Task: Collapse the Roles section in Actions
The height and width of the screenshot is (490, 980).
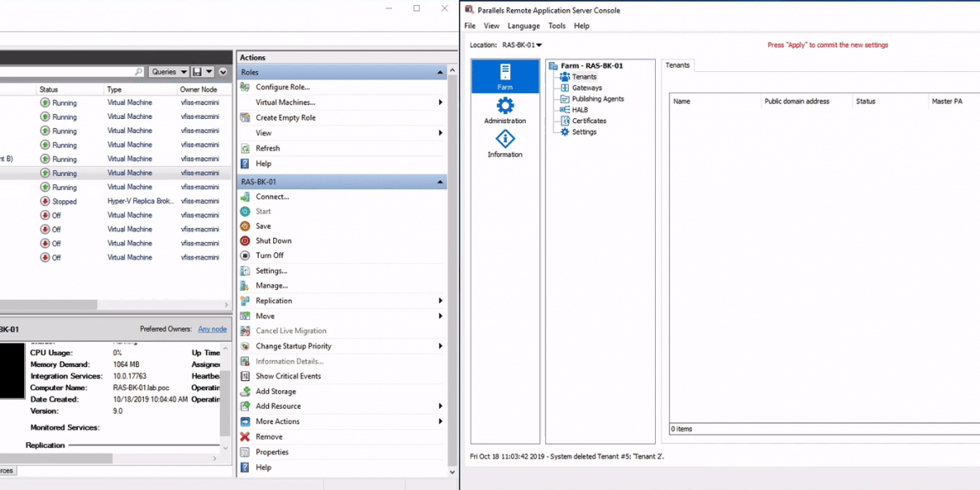Action: coord(440,73)
